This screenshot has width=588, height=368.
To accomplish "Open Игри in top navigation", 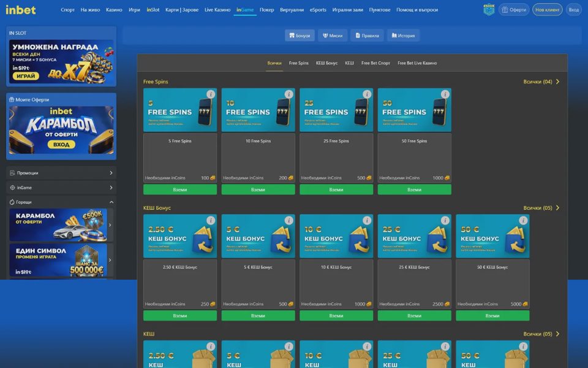I will pyautogui.click(x=134, y=10).
